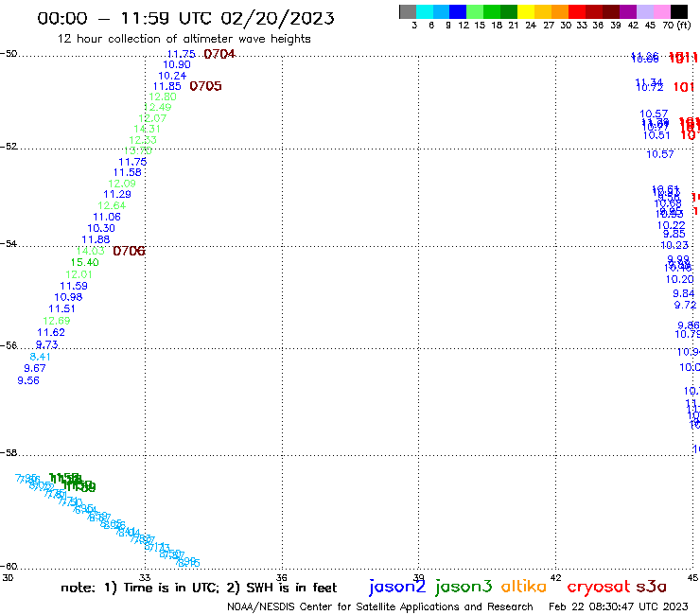The width and height of the screenshot is (700, 615).
Task: Click the bright red legend swatch
Action: pos(577,11)
